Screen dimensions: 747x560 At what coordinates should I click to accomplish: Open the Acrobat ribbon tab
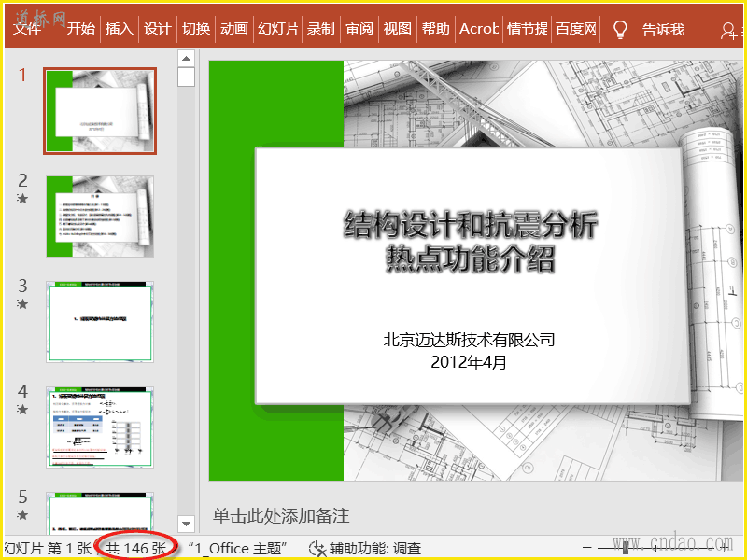pyautogui.click(x=479, y=29)
